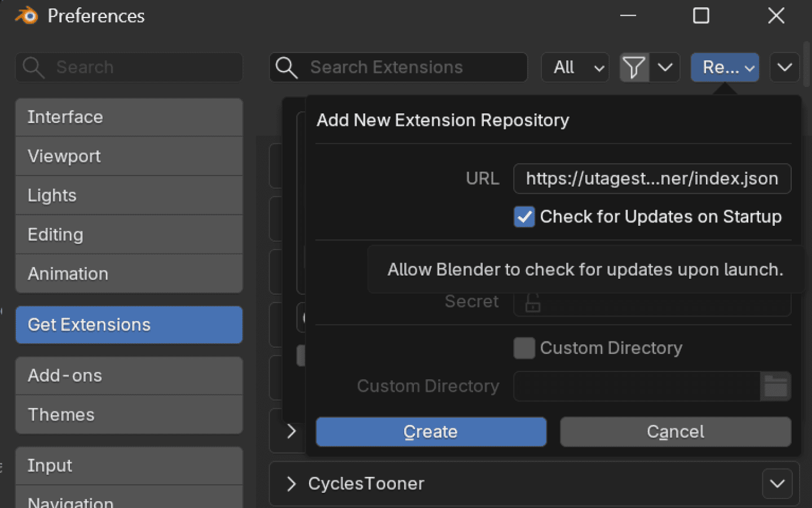Click the lock icon in Secret field
The height and width of the screenshot is (508, 812).
click(x=533, y=303)
